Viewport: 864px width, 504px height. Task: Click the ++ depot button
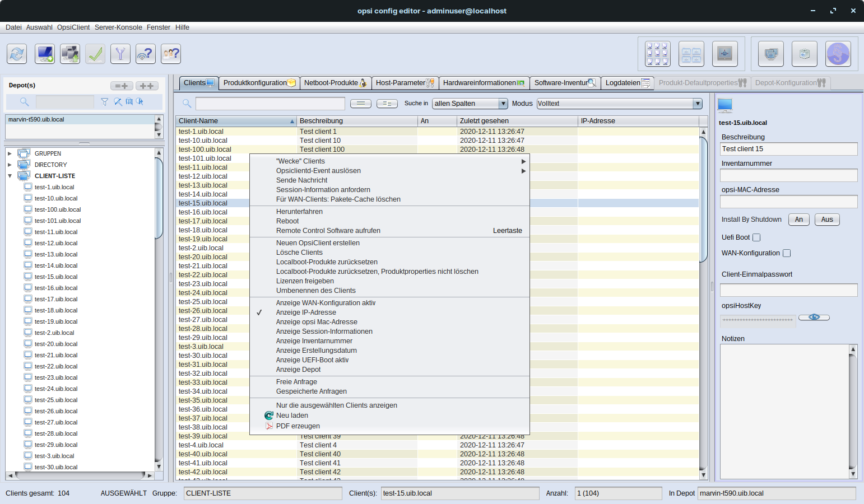(147, 86)
